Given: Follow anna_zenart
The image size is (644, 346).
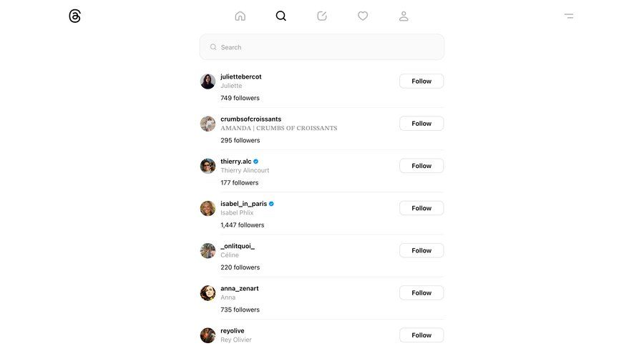Looking at the screenshot, I should (x=421, y=292).
